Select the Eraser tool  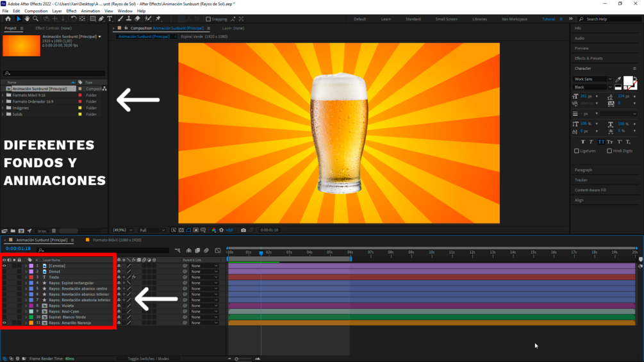coord(137,19)
